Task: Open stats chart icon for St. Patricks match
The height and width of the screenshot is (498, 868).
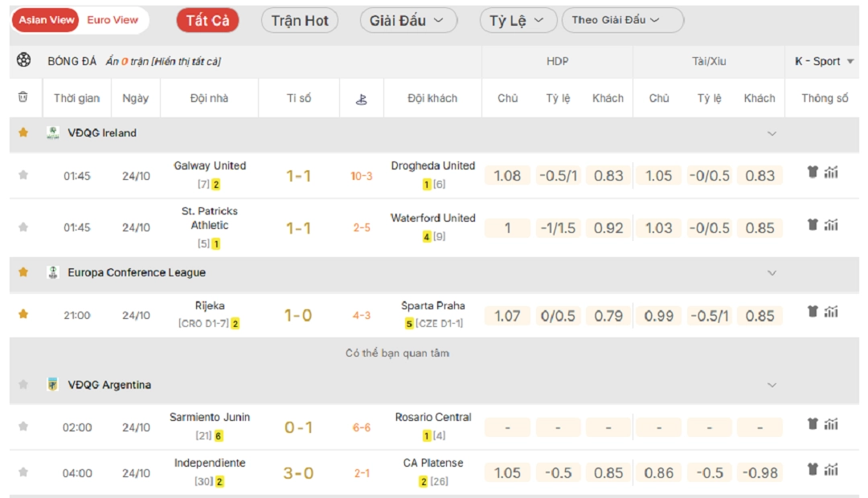Action: 831,225
